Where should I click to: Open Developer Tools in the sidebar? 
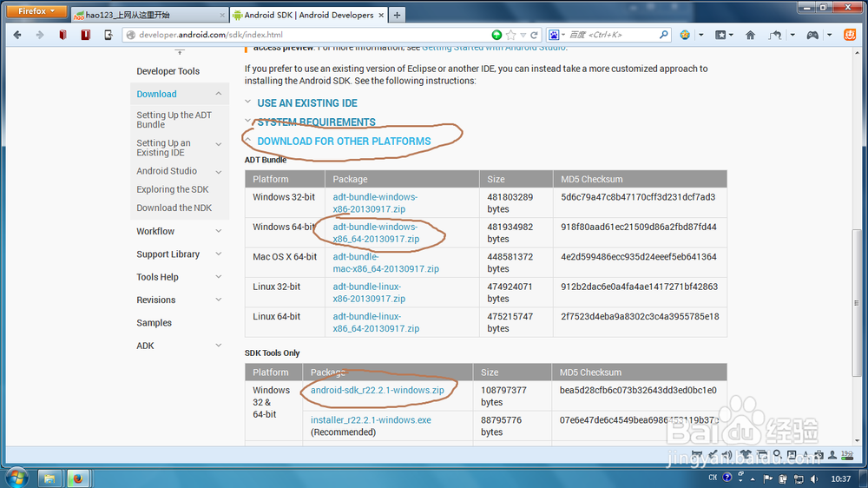coord(168,71)
